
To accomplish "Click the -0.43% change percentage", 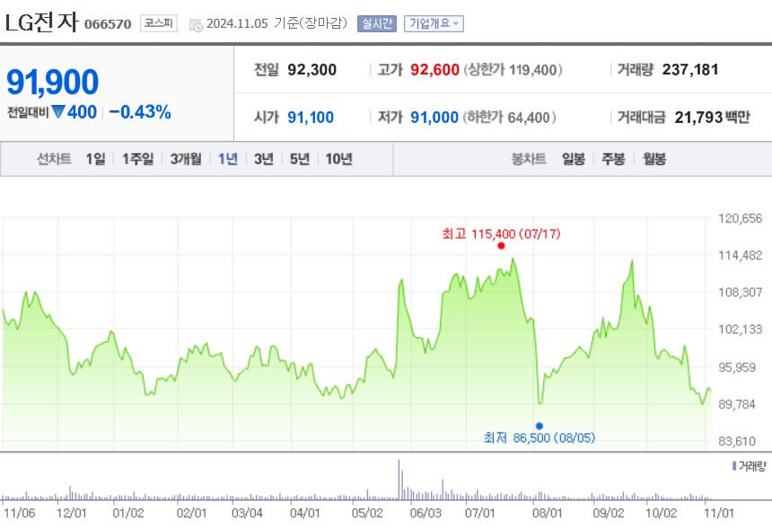I will click(x=140, y=112).
